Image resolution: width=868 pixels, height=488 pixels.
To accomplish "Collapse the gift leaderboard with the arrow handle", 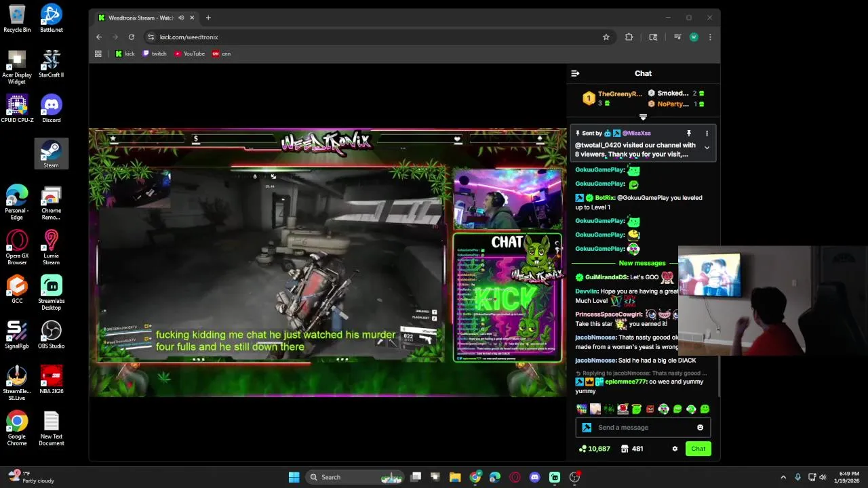I will click(x=643, y=117).
